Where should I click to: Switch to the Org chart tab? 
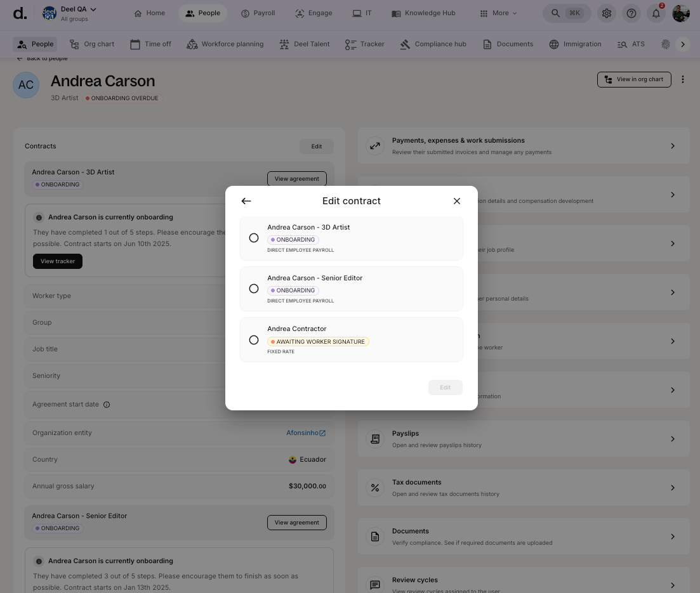[x=92, y=44]
